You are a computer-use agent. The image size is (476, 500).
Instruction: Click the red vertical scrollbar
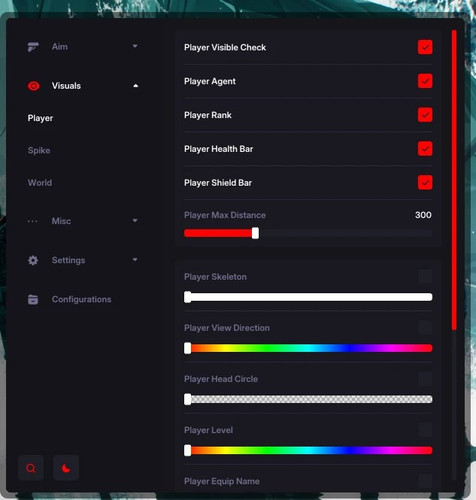coord(454,180)
